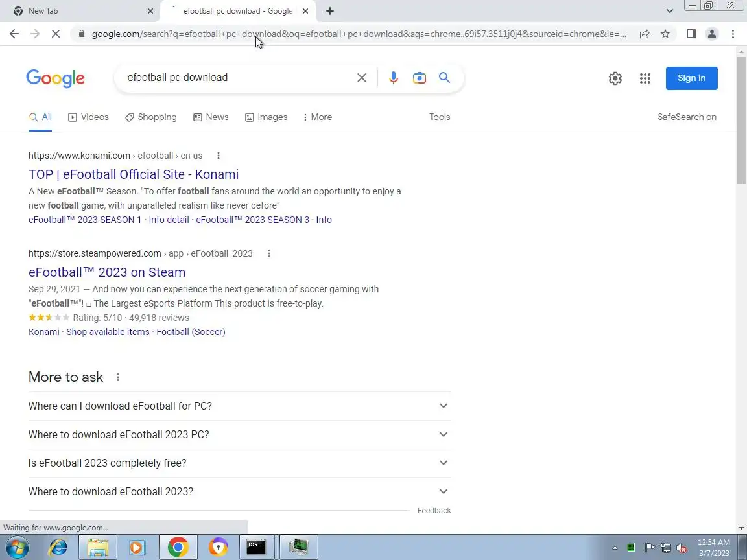Launch Internet Explorer from taskbar

pyautogui.click(x=58, y=548)
